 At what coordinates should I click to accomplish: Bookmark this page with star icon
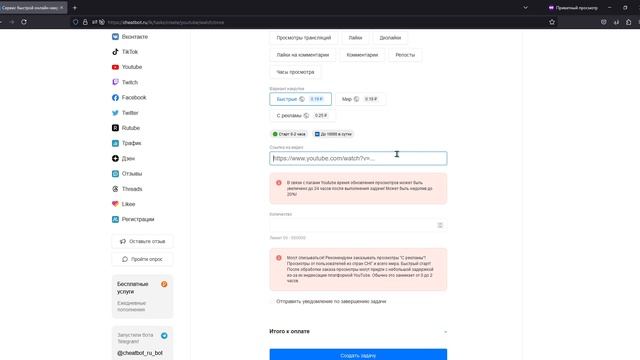552,22
